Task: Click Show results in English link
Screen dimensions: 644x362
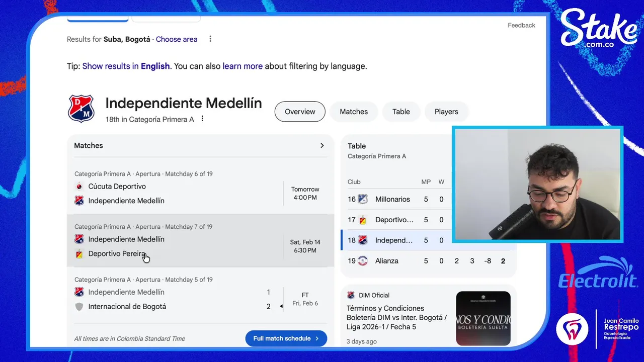Action: (x=126, y=66)
